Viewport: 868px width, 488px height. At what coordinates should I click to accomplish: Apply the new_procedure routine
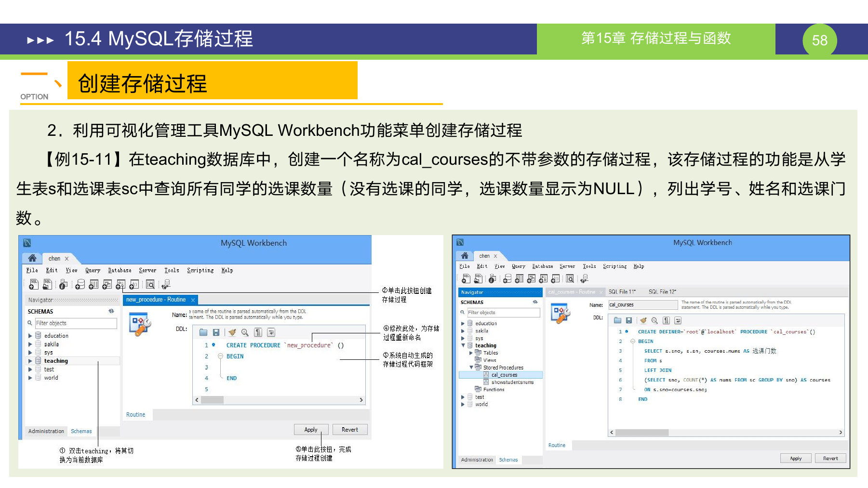(x=311, y=430)
